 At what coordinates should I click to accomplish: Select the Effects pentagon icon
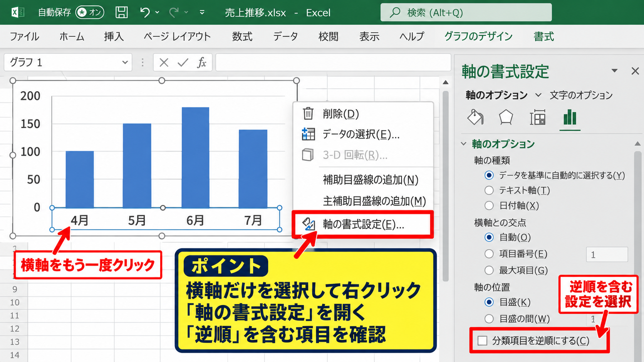[506, 117]
